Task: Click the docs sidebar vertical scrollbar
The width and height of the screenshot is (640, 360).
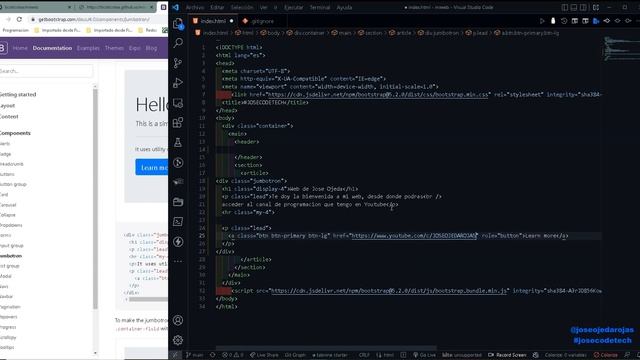Action: tap(96, 198)
